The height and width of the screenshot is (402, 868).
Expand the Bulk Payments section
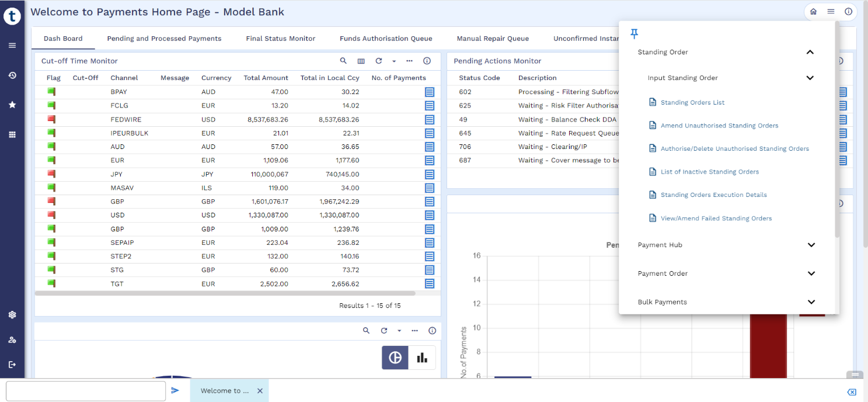click(811, 302)
